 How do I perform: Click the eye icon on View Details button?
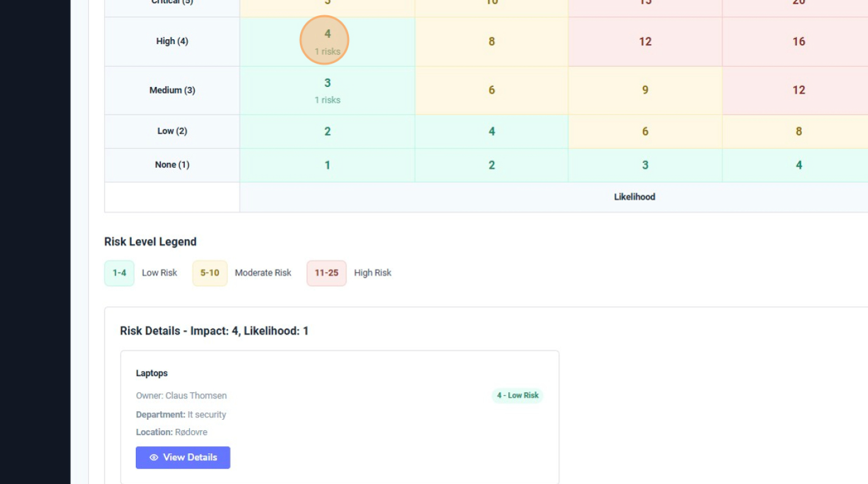pos(155,457)
